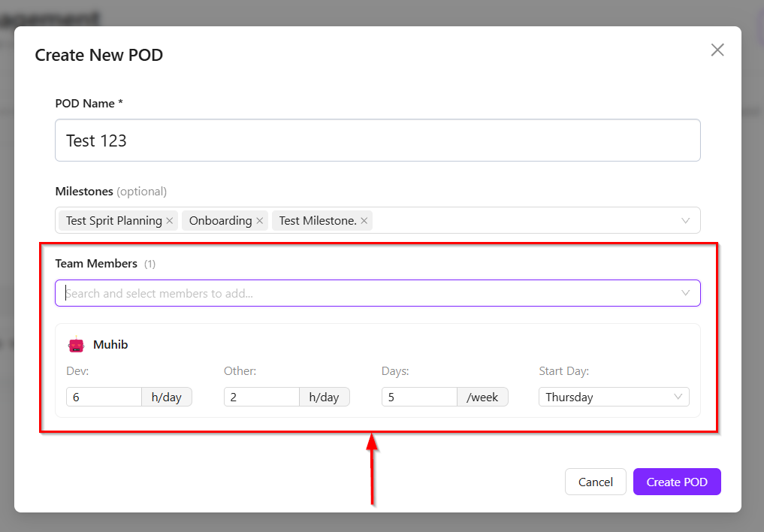Image resolution: width=764 pixels, height=532 pixels.
Task: Click the Onboarding milestone chip label
Action: pyautogui.click(x=220, y=221)
